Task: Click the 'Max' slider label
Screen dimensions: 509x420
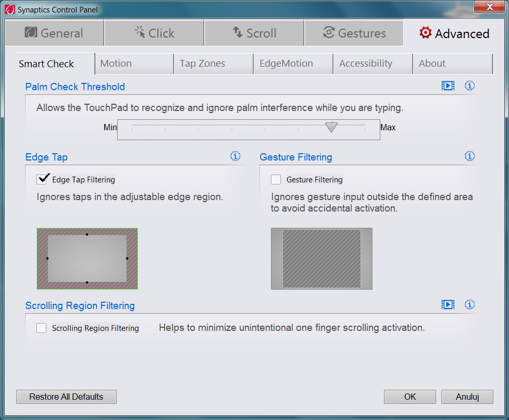Action: pos(388,127)
